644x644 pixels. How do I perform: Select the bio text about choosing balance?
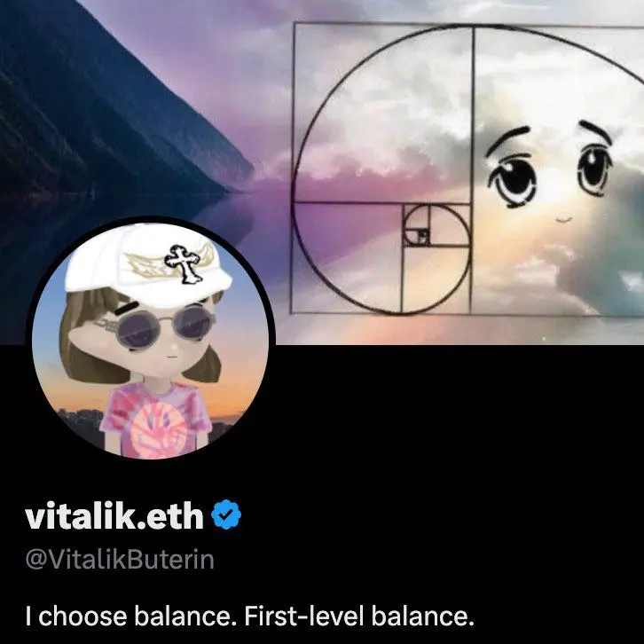250,617
